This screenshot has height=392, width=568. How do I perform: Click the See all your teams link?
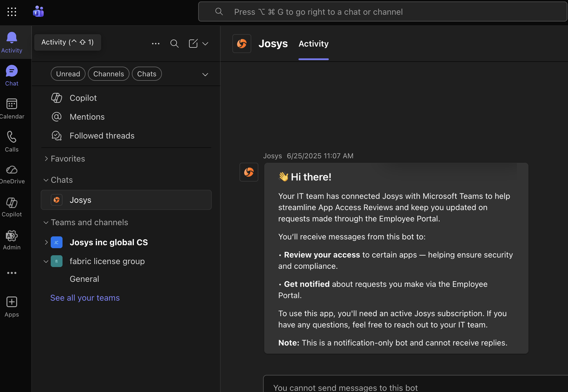(85, 298)
